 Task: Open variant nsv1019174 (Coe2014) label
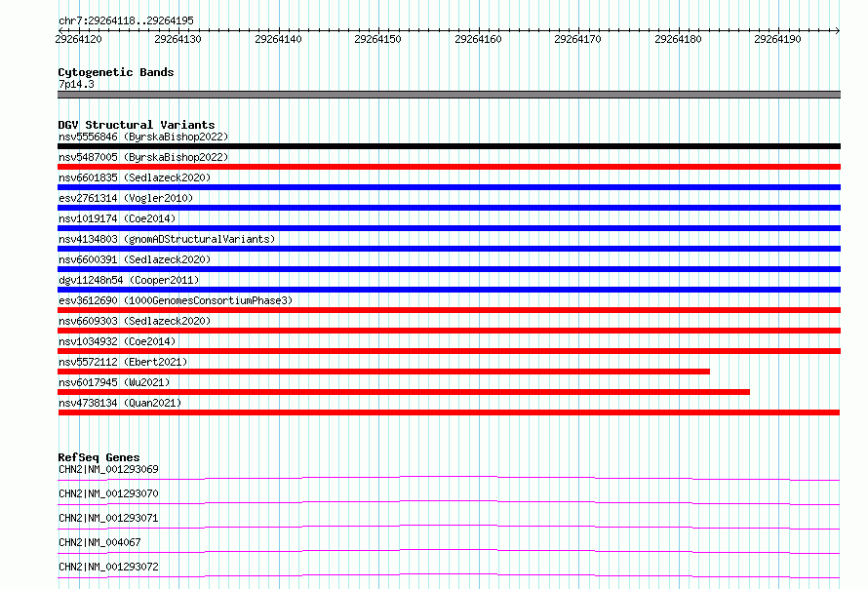click(x=117, y=218)
